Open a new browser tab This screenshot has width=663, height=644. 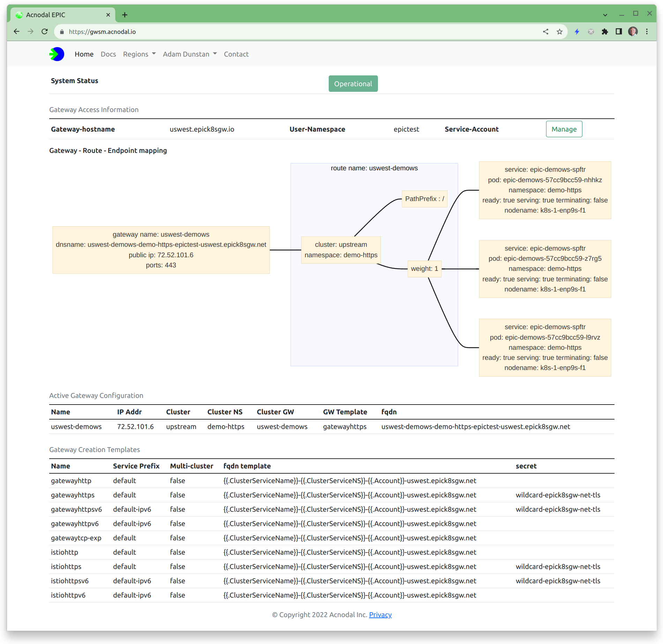[x=125, y=15]
